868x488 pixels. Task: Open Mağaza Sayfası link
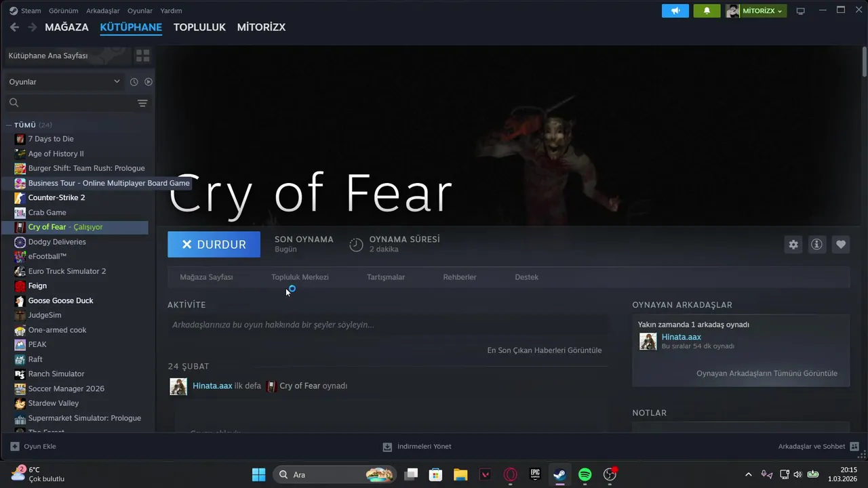(206, 277)
